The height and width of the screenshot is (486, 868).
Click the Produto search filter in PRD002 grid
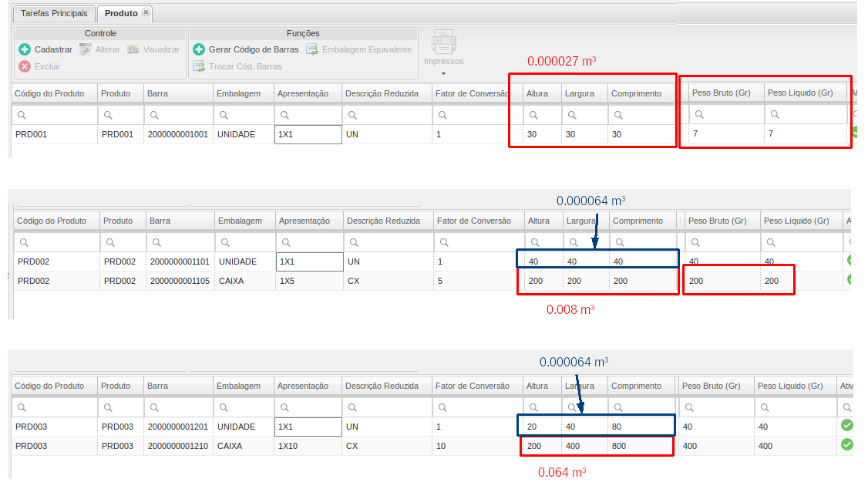tap(123, 242)
